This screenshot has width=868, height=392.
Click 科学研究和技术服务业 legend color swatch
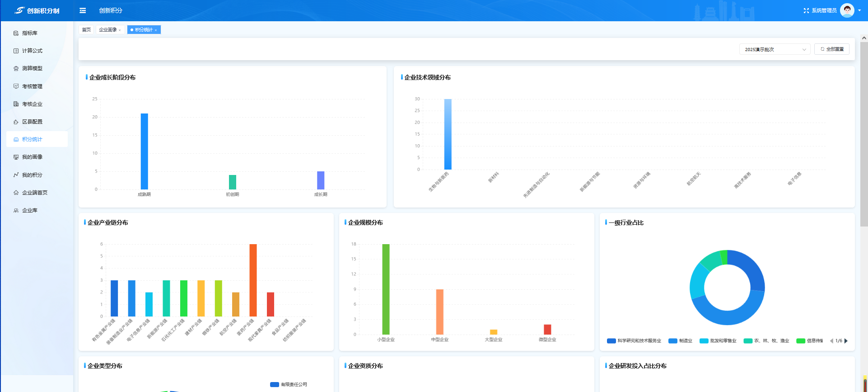click(611, 341)
